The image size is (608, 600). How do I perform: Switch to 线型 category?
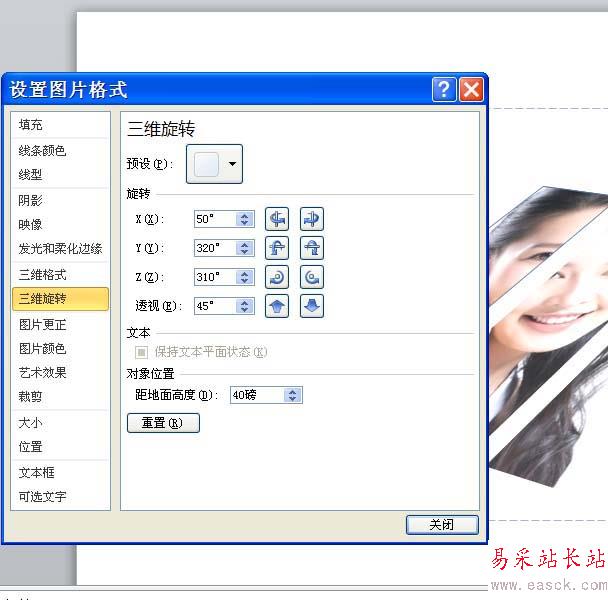[x=60, y=175]
